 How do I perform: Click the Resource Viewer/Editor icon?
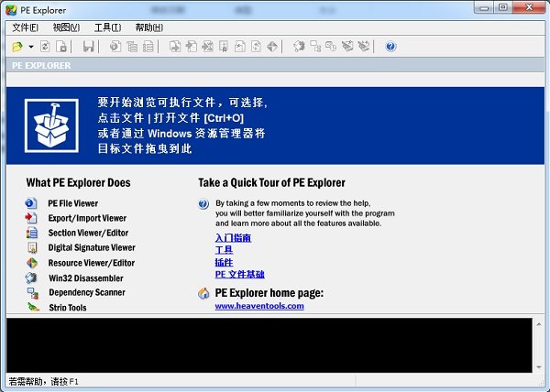click(30, 263)
